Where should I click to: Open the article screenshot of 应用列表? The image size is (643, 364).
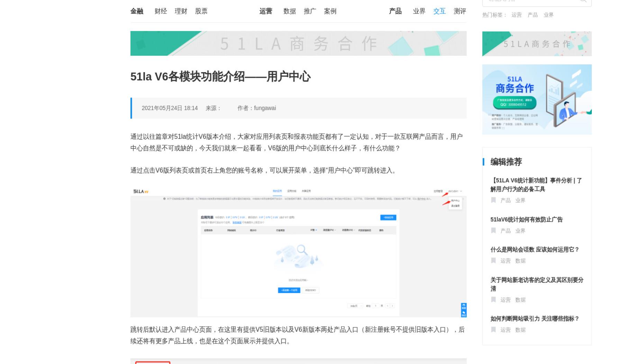tap(298, 252)
